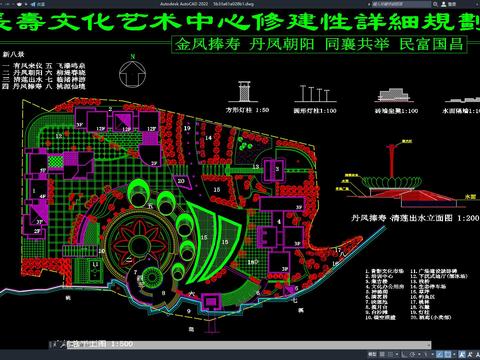Open the user sign-in account icon
The image size is (480, 360).
click(444, 4)
